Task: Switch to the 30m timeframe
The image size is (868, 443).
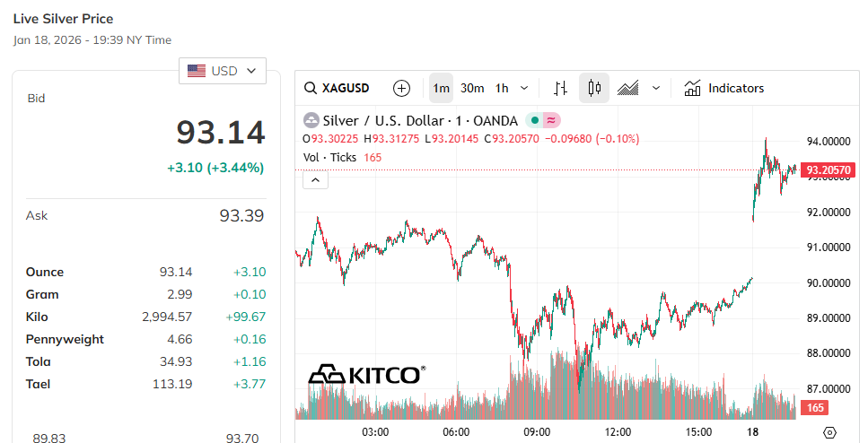Action: click(472, 88)
